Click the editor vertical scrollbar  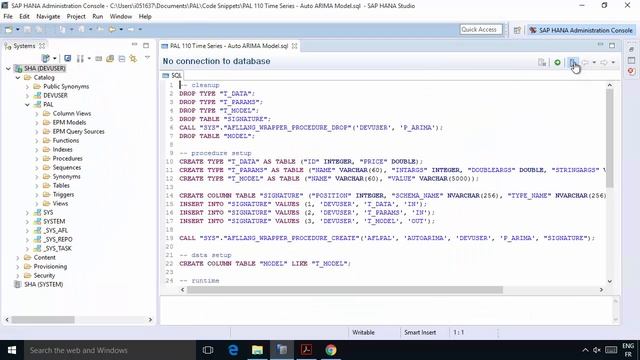tap(609, 139)
